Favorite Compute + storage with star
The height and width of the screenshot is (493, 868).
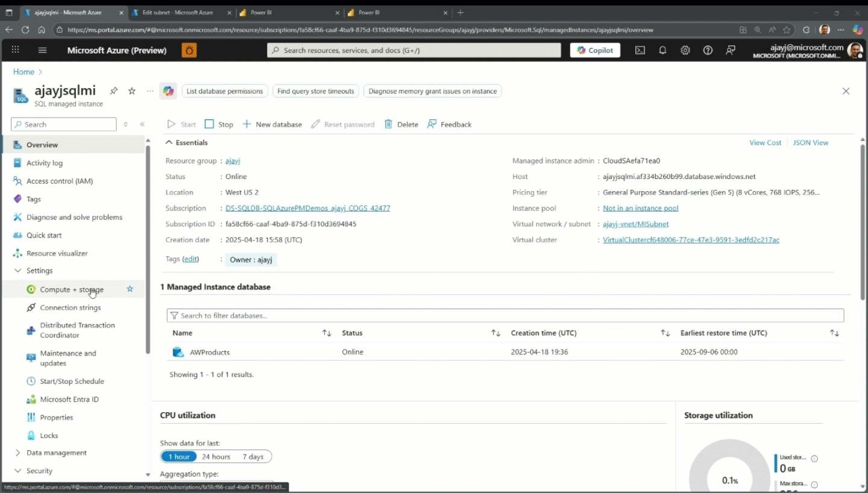coord(130,289)
